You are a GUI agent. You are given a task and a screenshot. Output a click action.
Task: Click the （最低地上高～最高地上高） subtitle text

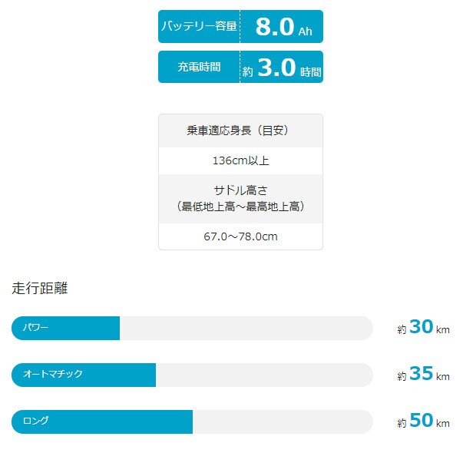click(240, 207)
